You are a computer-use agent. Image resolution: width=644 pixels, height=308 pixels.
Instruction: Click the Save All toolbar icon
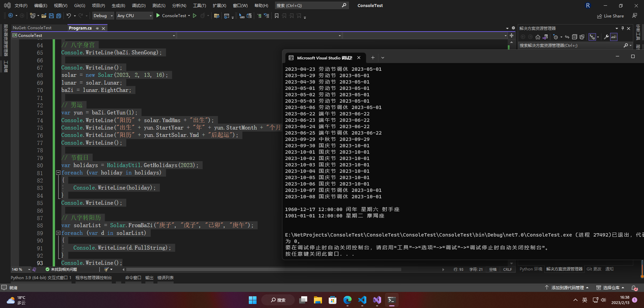[59, 16]
